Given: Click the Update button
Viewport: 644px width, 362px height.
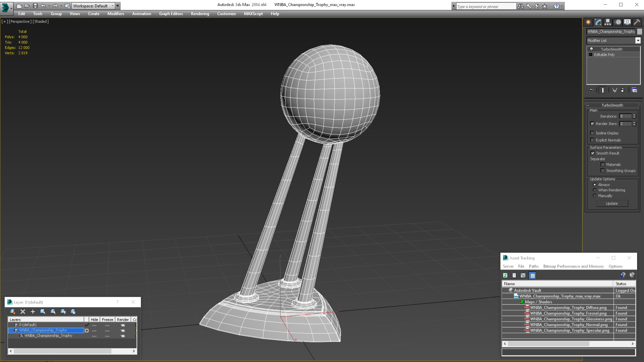Looking at the screenshot, I should 612,203.
